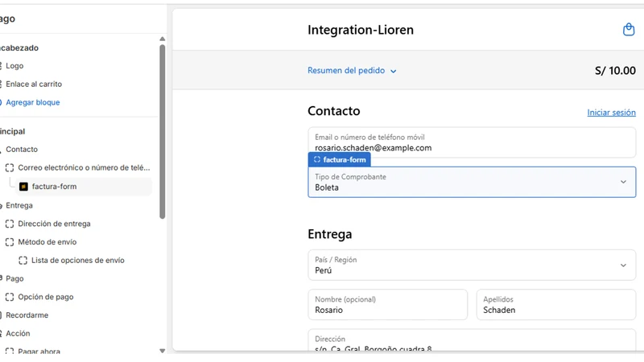Viewport: 644px width, 362px height.
Task: Focus the Nombre (opcional) field
Action: tap(388, 305)
